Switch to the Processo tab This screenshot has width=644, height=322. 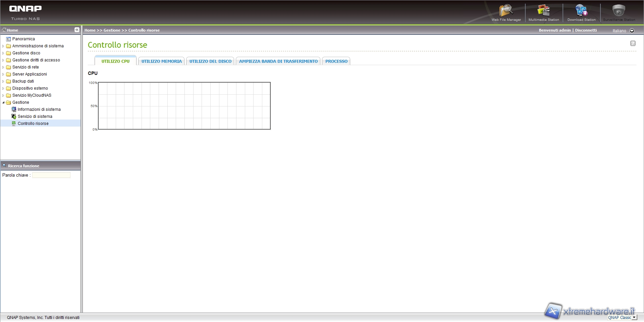[336, 61]
